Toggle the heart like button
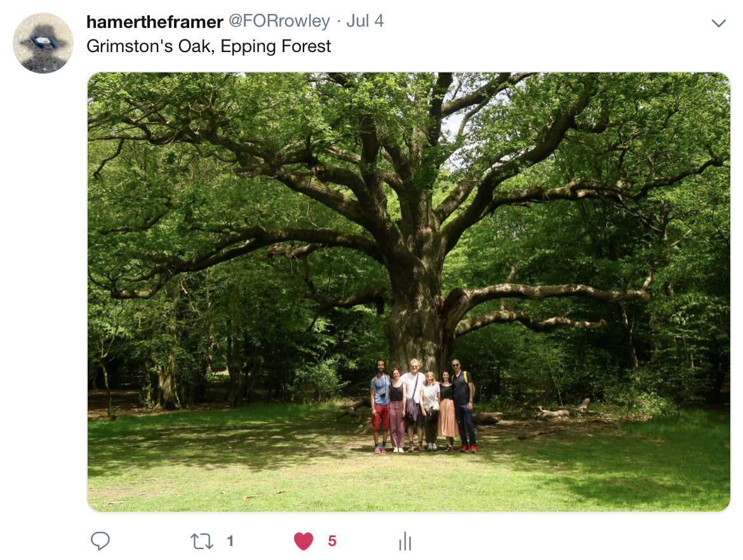This screenshot has width=743, height=560. click(x=304, y=541)
